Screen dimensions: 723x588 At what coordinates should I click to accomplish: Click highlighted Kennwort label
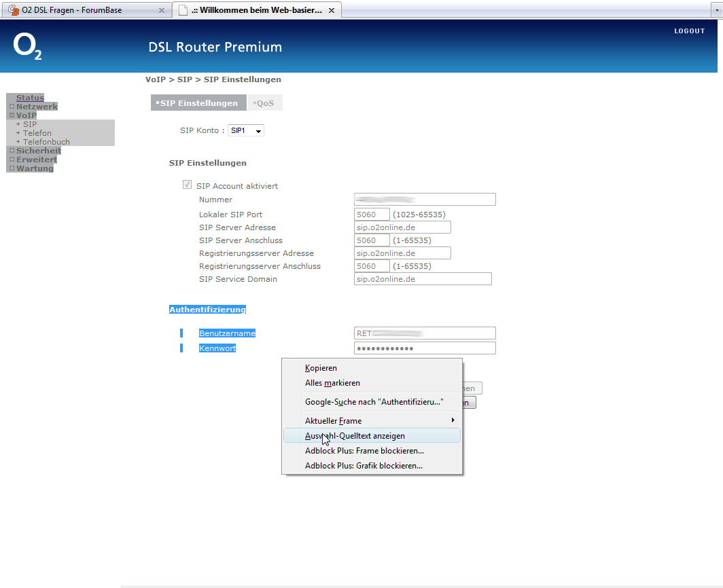click(x=217, y=348)
